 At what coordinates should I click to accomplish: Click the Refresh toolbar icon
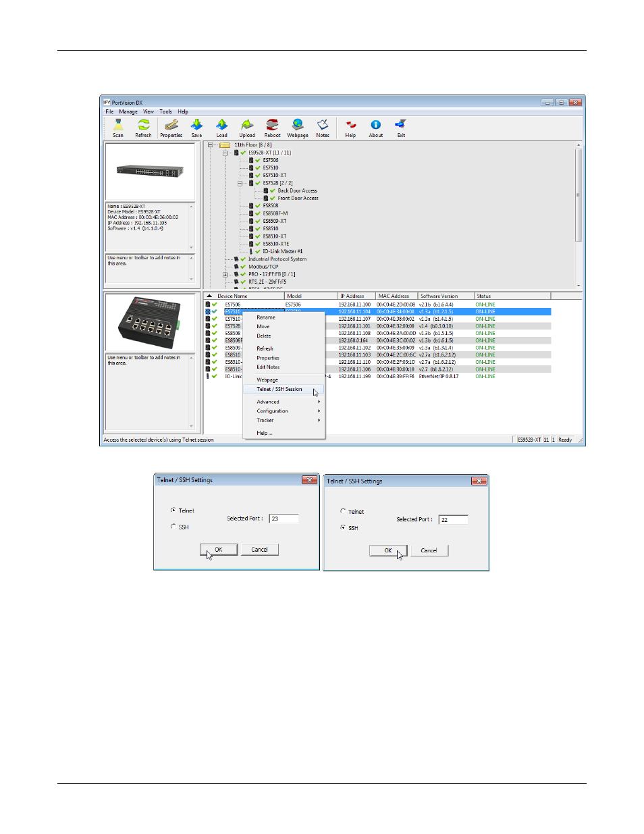tap(143, 126)
